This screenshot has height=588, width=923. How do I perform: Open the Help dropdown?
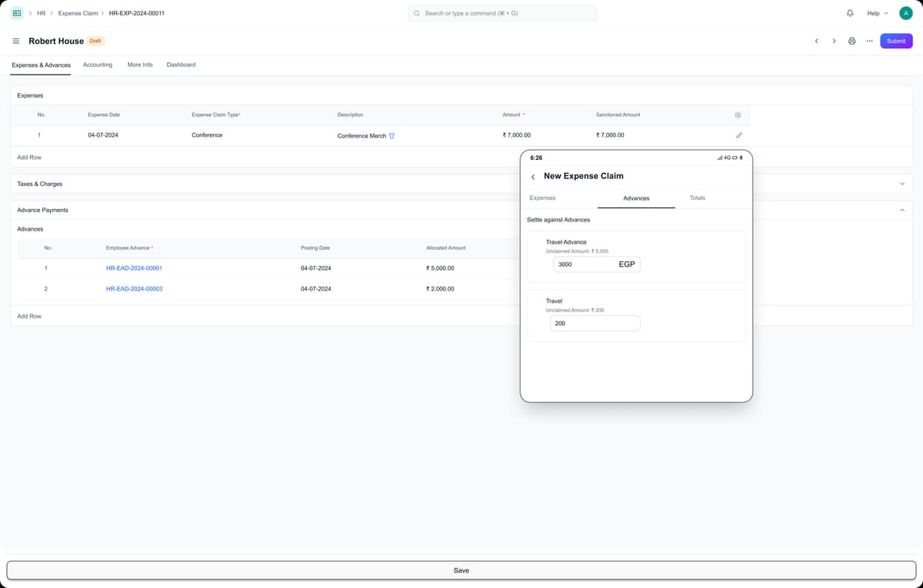click(x=877, y=13)
